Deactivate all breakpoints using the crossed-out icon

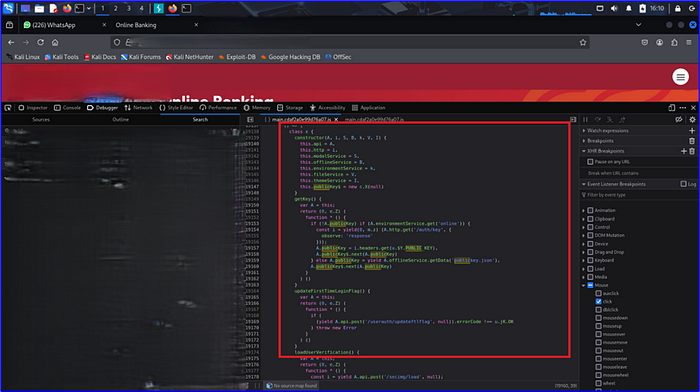(679, 120)
